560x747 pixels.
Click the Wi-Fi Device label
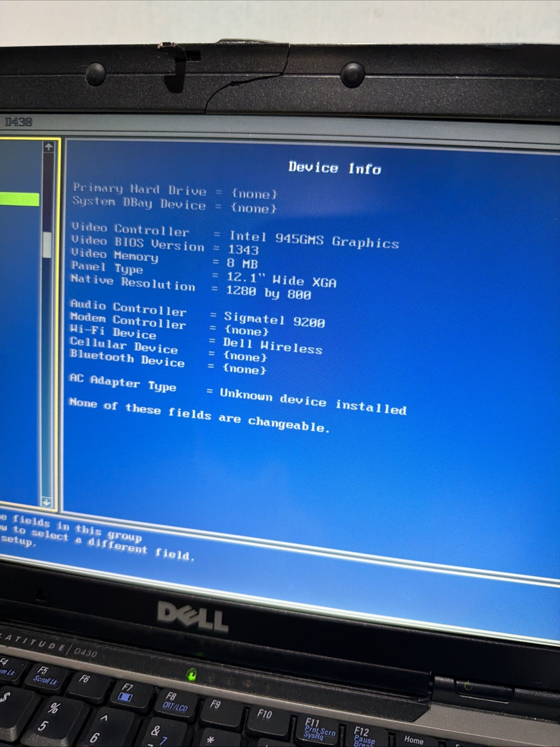(x=113, y=332)
